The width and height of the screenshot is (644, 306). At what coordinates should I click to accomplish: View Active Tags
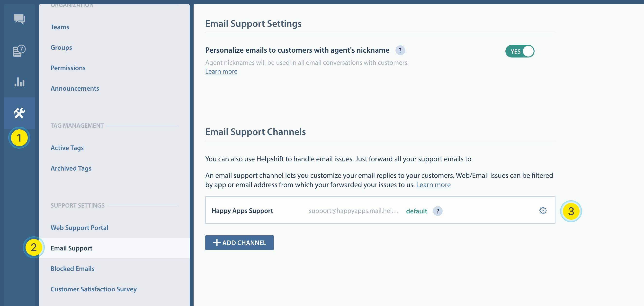(x=67, y=148)
